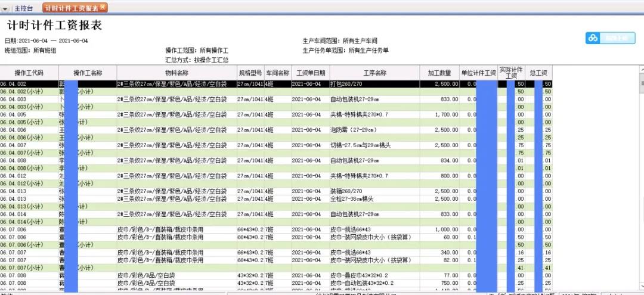Close the 计时计件工资报表 tab
Image resolution: width=644 pixels, height=295 pixels.
(103, 7)
